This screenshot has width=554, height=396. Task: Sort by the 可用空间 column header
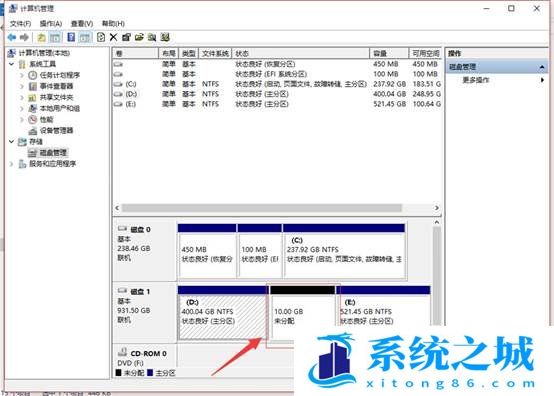click(x=425, y=53)
